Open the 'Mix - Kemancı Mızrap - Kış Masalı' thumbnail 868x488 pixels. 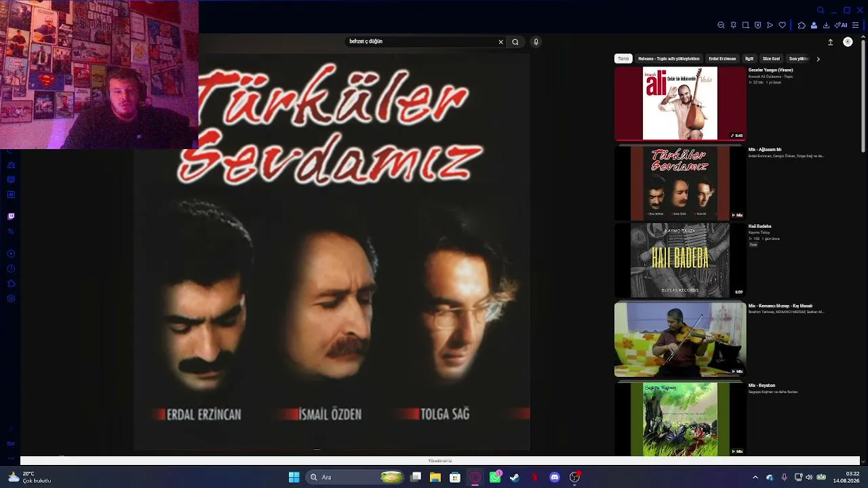point(680,340)
